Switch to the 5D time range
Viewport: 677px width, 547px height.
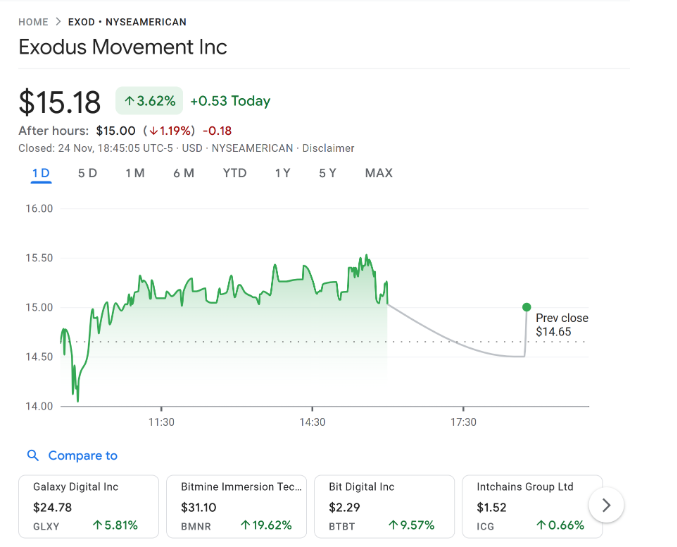point(88,173)
